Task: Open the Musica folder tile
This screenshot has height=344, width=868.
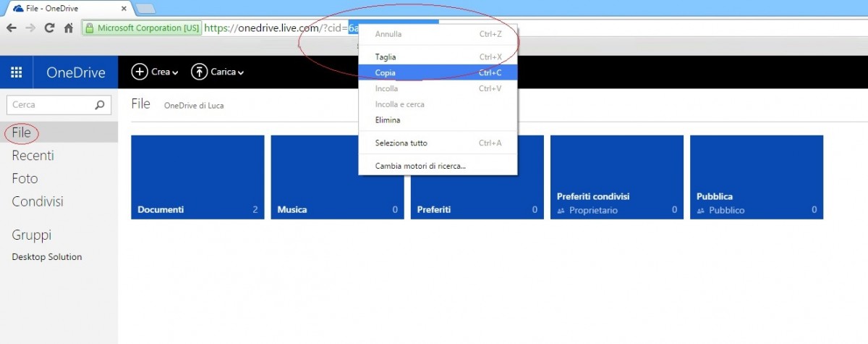Action: [337, 177]
